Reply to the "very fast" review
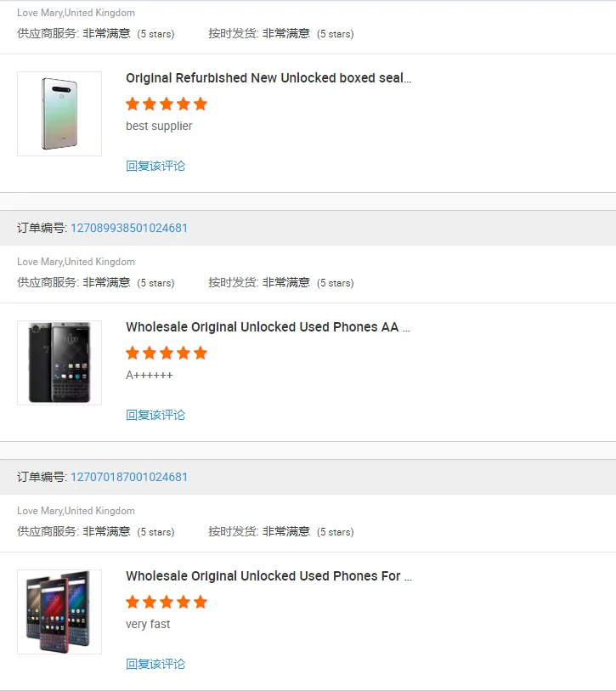 [155, 664]
